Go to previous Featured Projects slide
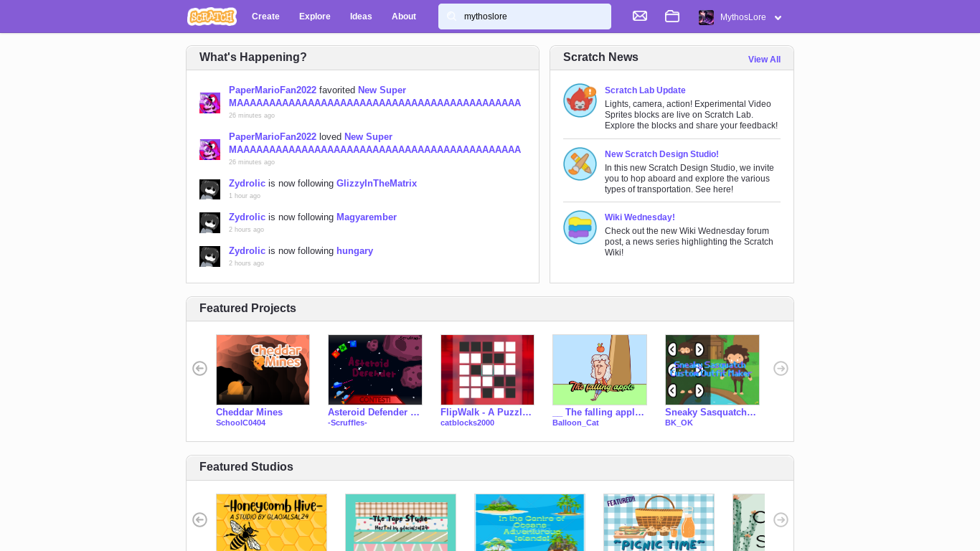 [199, 368]
